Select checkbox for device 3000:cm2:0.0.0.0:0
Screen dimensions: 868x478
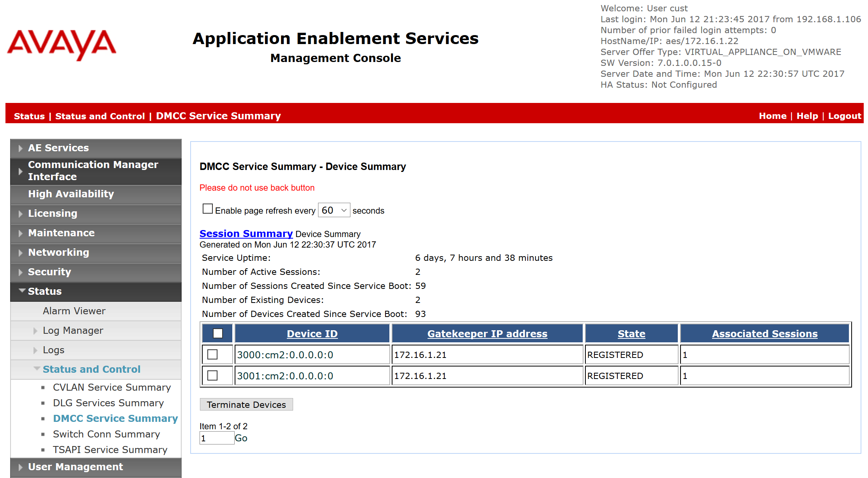point(212,354)
